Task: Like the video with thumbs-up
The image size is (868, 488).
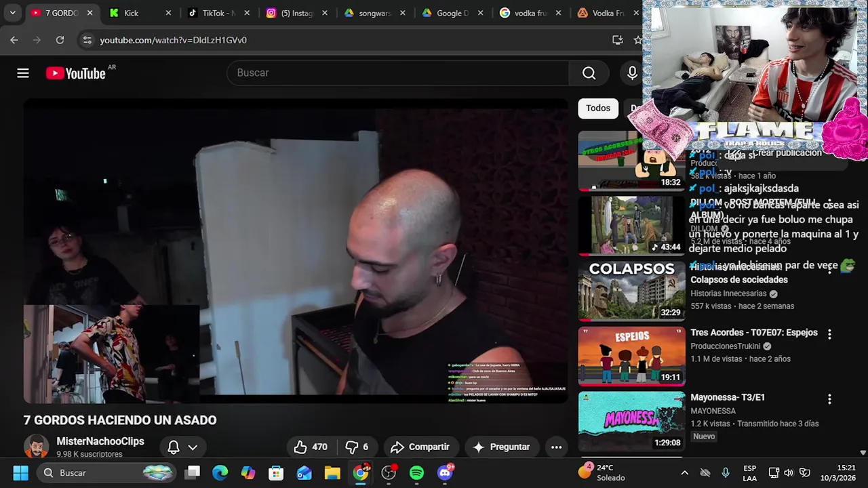Action: pos(311,447)
